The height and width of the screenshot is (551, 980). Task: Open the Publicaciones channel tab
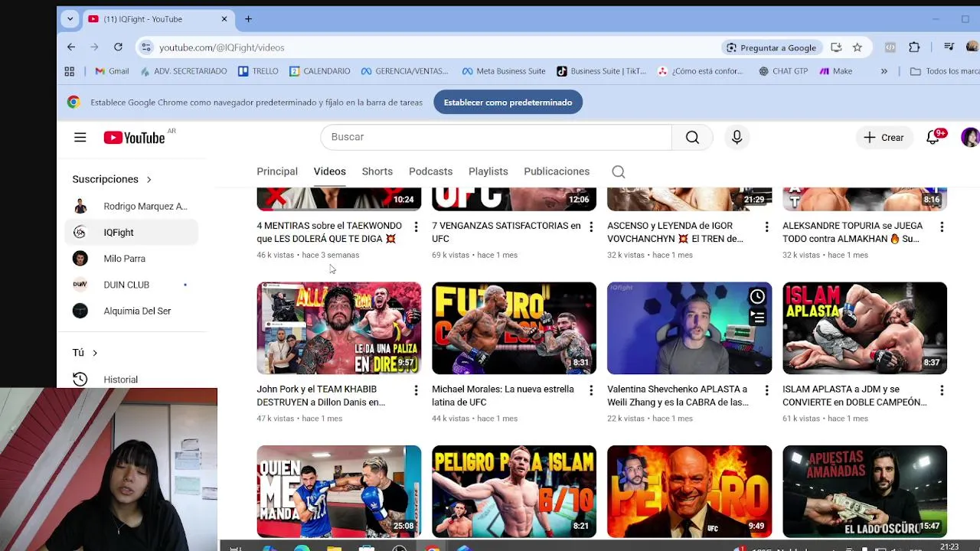click(x=557, y=171)
